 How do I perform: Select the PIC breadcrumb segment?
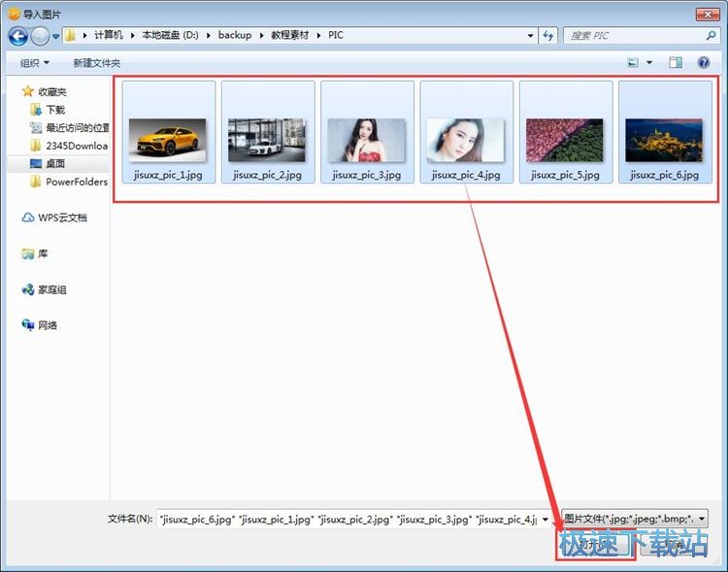coord(336,35)
